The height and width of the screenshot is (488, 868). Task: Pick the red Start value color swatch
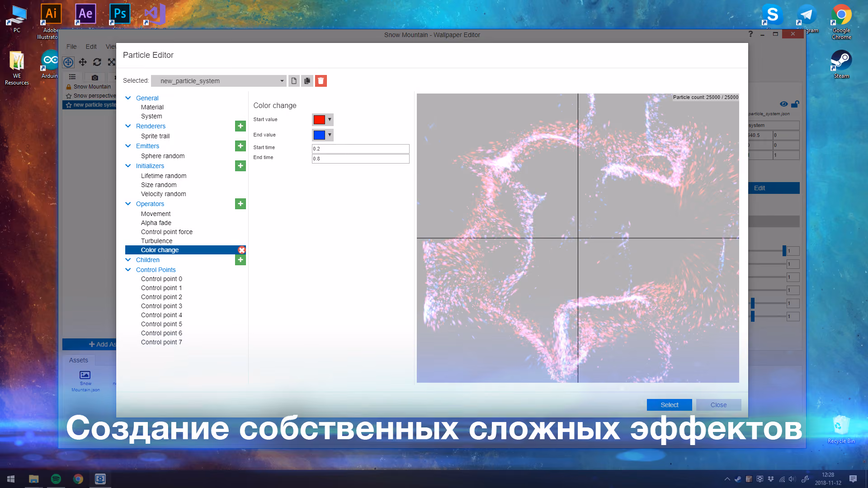pyautogui.click(x=319, y=120)
